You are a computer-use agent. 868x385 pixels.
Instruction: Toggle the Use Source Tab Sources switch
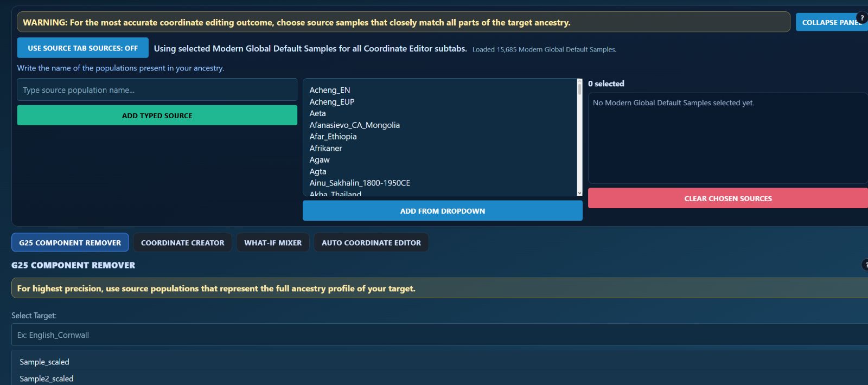coord(82,48)
